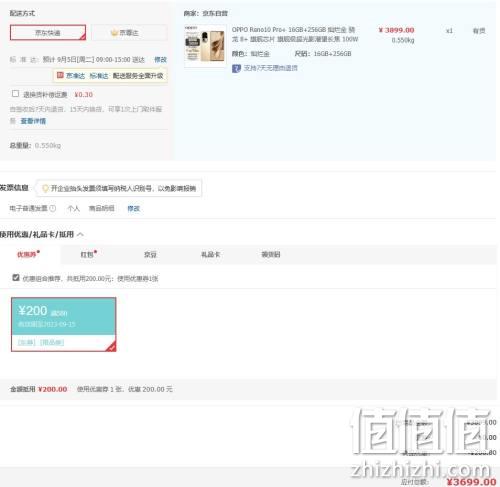The image size is (500, 487).
Task: Switch to the 红包 tab
Action: pos(87,255)
